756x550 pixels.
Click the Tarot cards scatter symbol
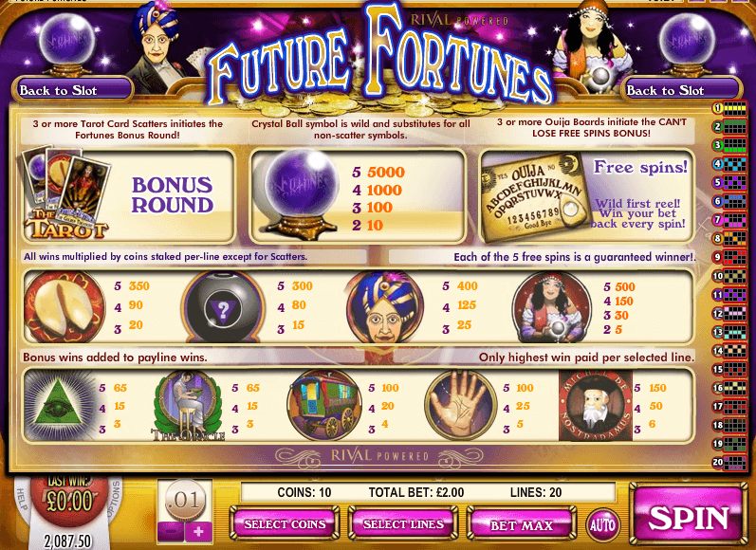(x=66, y=192)
